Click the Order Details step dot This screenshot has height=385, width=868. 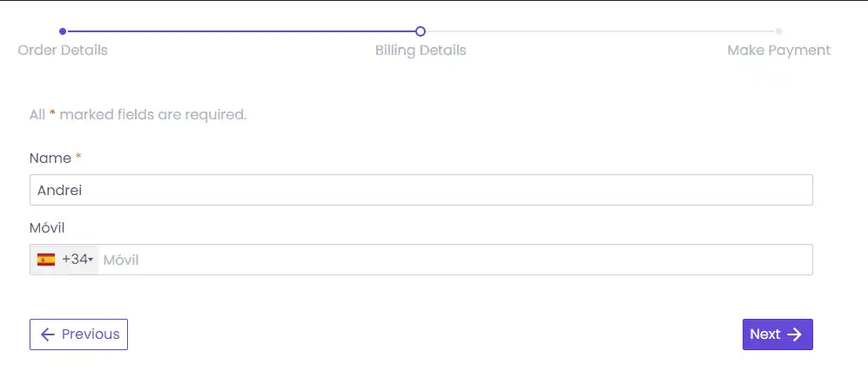tap(63, 31)
